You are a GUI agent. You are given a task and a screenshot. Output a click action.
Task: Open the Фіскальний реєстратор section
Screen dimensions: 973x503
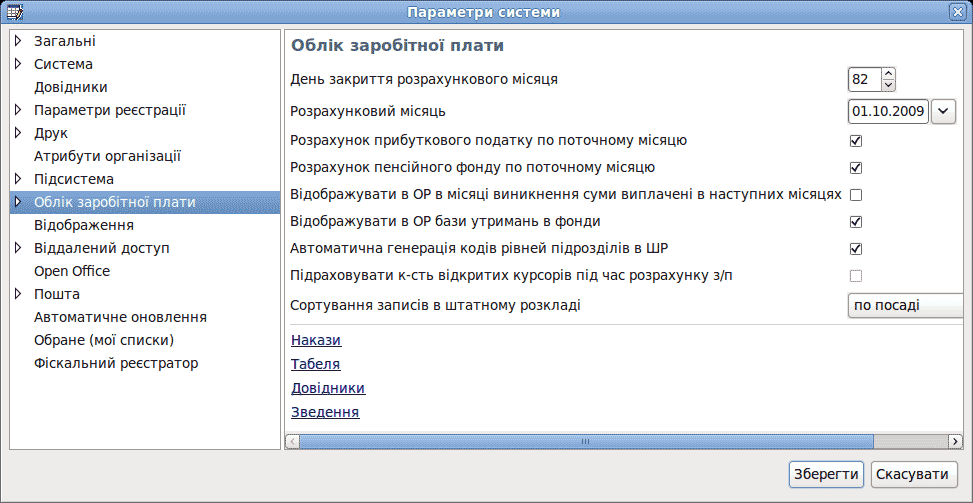pos(116,363)
